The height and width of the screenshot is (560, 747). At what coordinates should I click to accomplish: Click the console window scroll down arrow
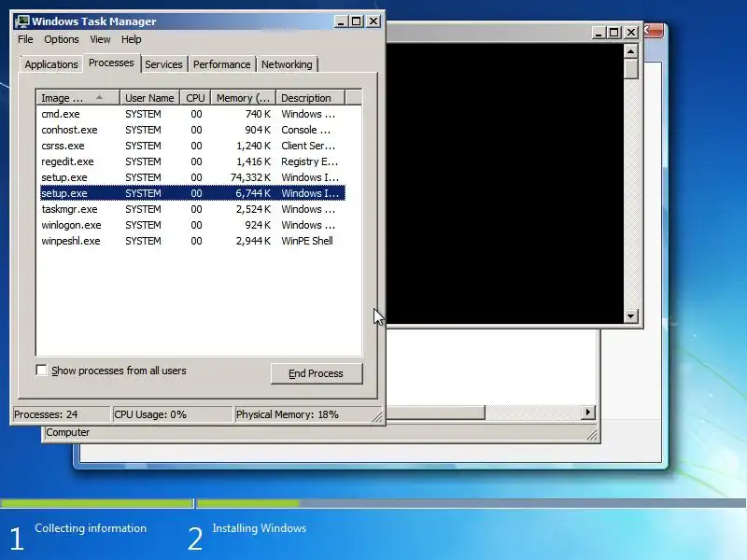(x=631, y=315)
